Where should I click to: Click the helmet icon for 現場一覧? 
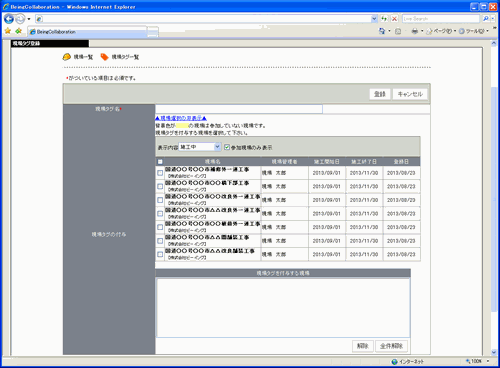(67, 57)
